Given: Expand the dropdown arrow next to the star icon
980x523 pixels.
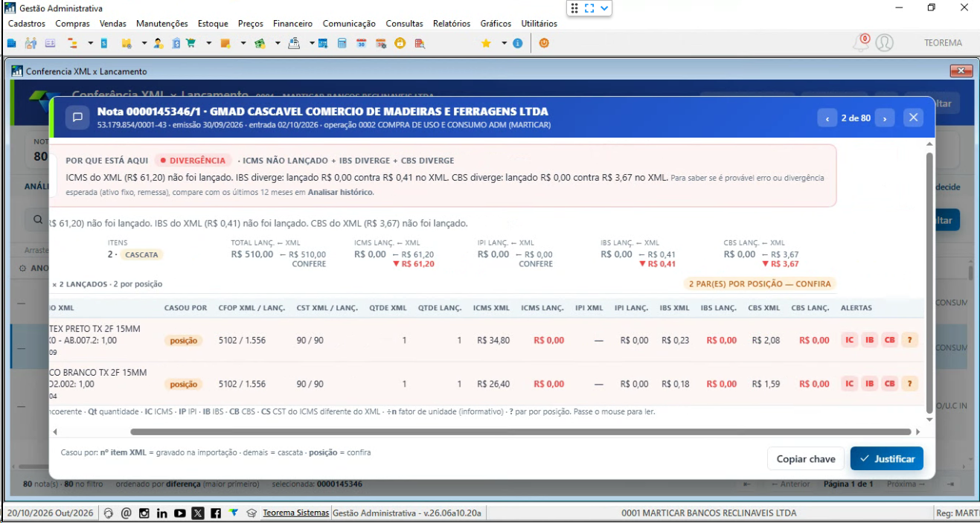Looking at the screenshot, I should click(x=504, y=43).
